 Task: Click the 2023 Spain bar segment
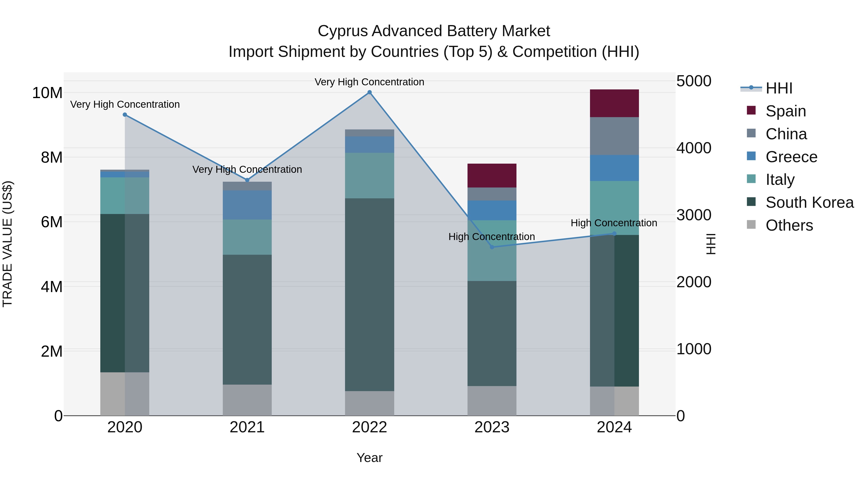pos(492,175)
